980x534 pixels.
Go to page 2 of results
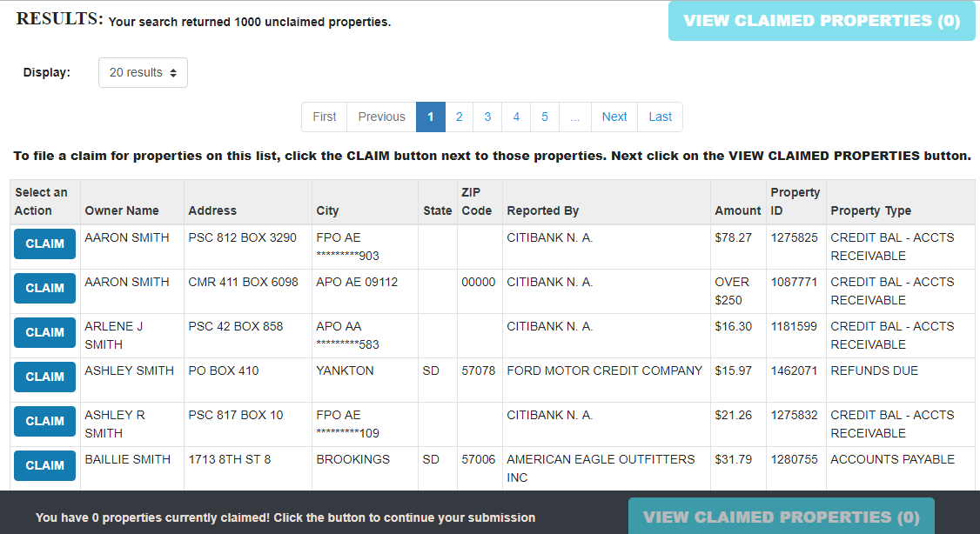tap(459, 117)
